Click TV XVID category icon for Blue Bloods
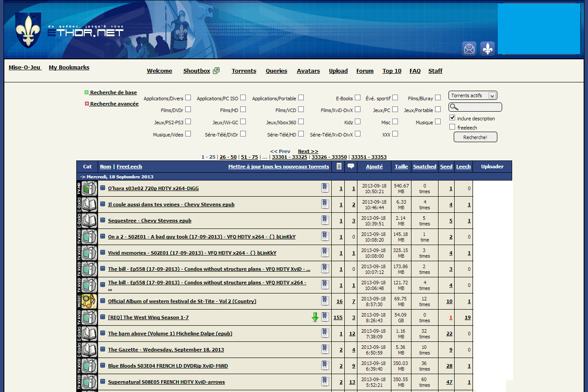This screenshot has height=392, width=588. click(x=89, y=366)
